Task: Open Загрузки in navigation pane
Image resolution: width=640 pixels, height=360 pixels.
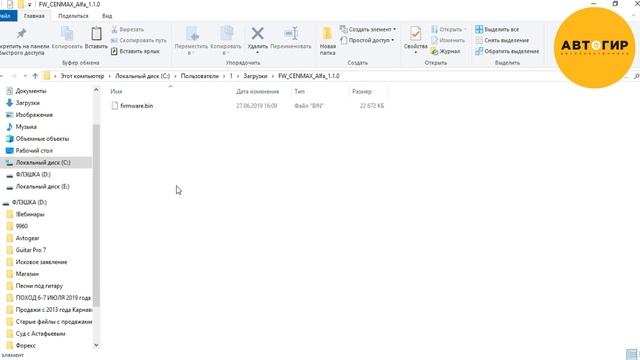Action: [x=27, y=103]
